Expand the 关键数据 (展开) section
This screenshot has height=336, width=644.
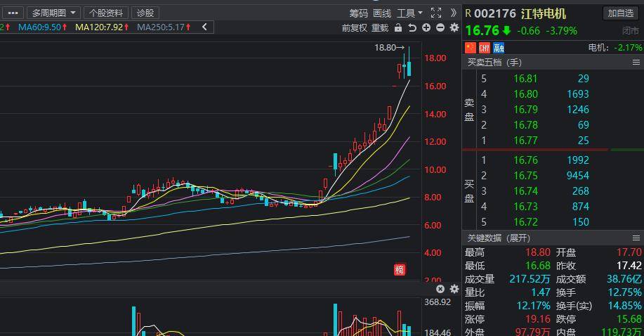499,238
